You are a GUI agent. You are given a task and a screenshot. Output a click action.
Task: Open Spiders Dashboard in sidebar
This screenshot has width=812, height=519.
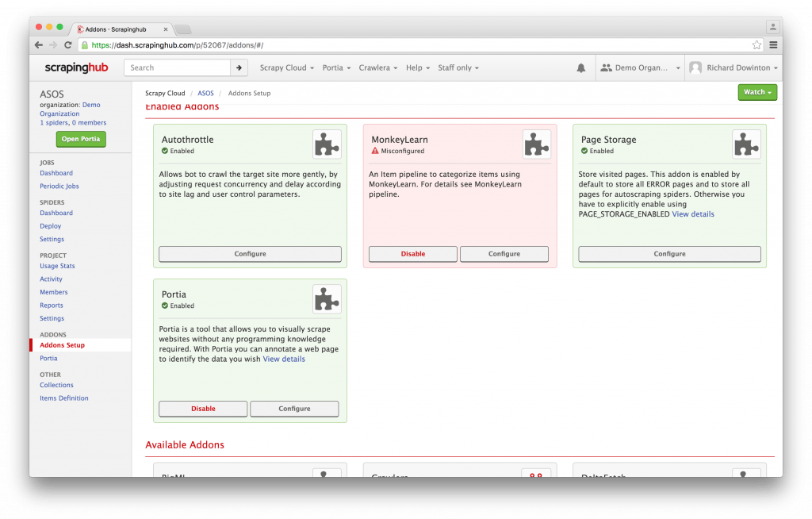[x=56, y=213]
